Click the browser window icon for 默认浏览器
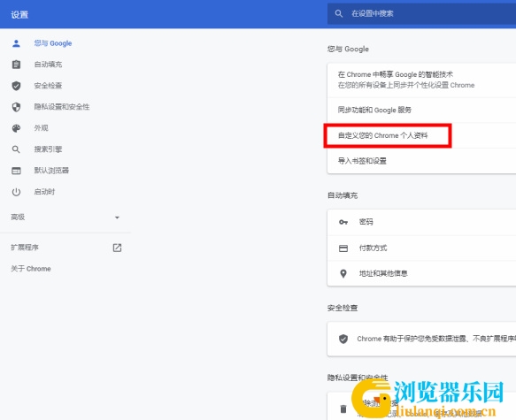This screenshot has width=516, height=420. tap(16, 171)
